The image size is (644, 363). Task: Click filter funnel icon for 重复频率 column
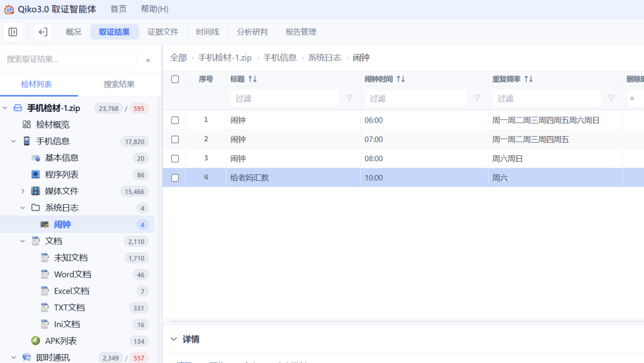click(x=611, y=99)
